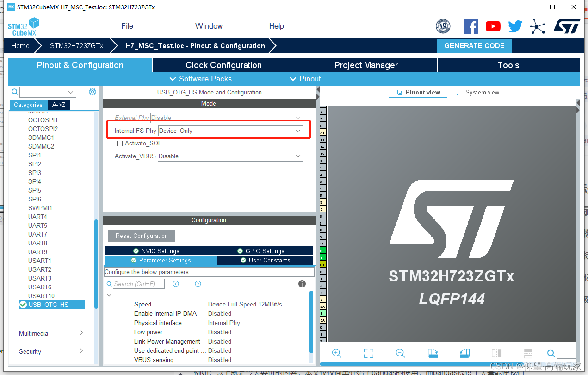Open the ST YouTube channel icon
Screen dimensions: 588x375
[493, 26]
